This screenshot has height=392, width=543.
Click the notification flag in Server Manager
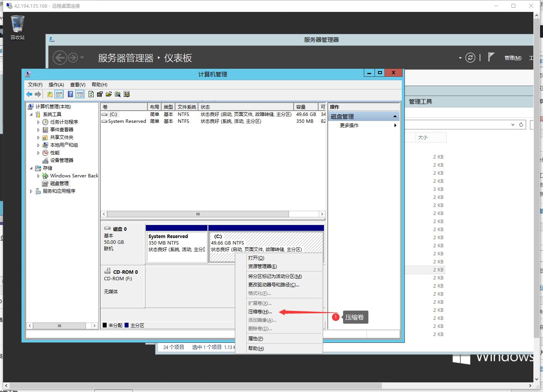click(491, 57)
